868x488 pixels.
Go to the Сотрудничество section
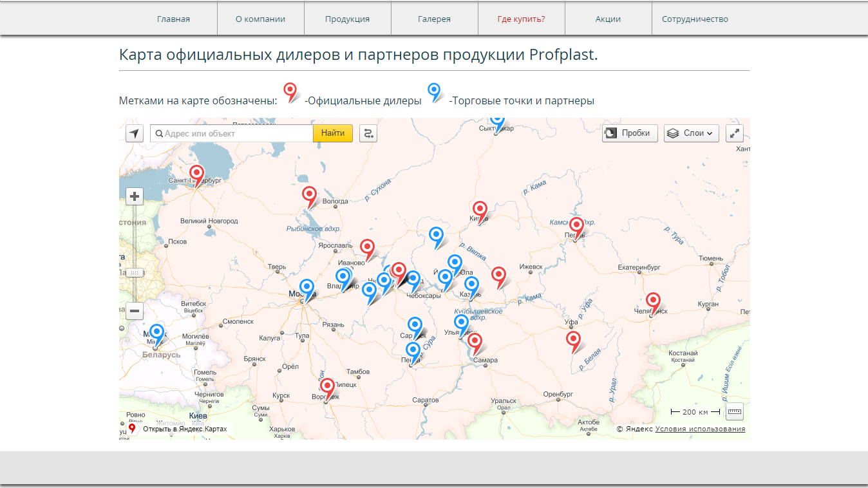695,19
